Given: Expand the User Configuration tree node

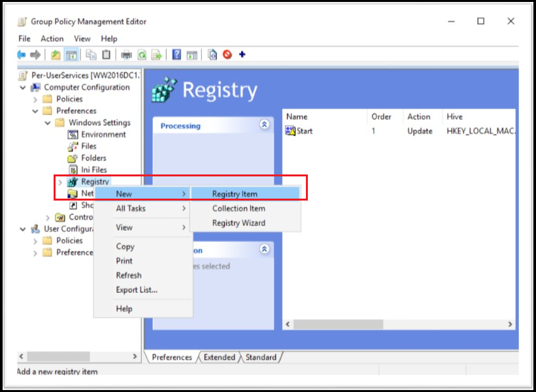Looking at the screenshot, I should tap(24, 229).
